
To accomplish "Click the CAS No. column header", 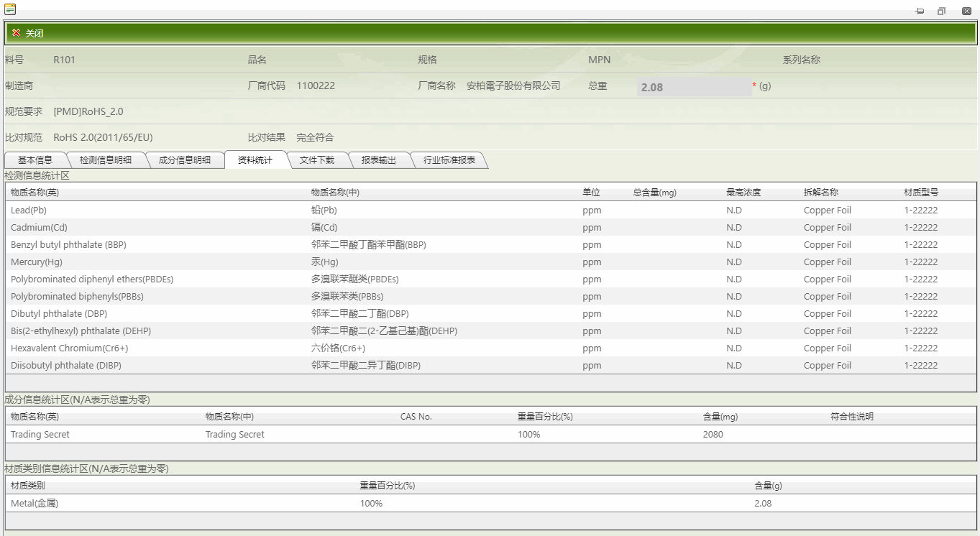I will [416, 417].
